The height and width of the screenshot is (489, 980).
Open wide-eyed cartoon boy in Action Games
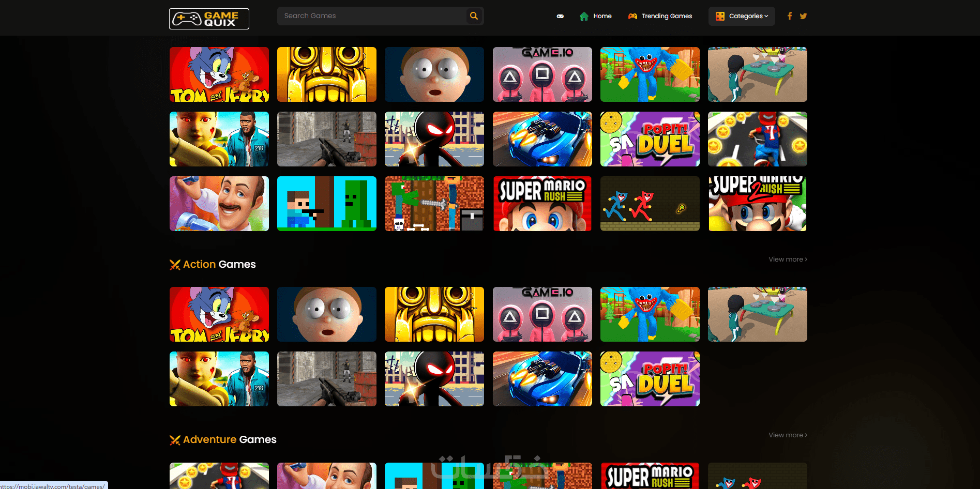click(327, 314)
